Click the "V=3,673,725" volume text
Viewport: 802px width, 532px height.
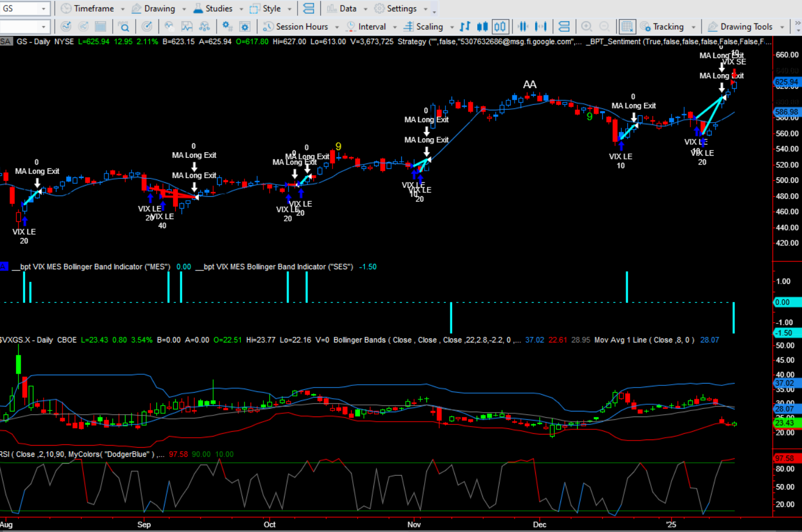[371, 42]
